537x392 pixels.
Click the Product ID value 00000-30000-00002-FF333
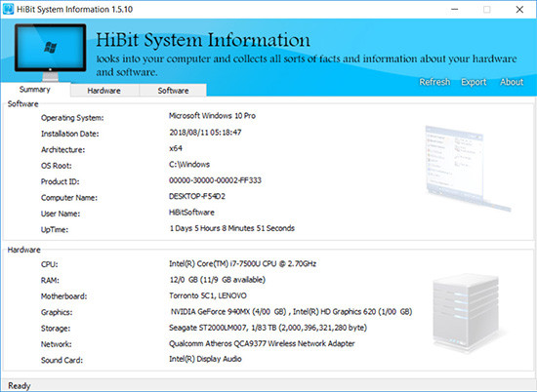215,180
